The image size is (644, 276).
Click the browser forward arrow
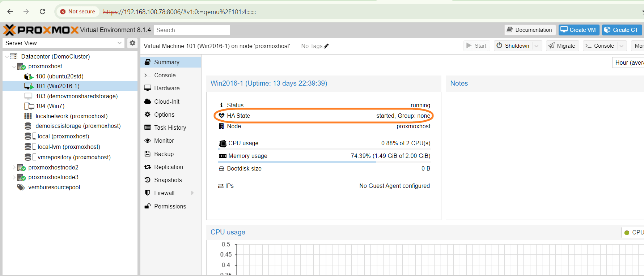(x=26, y=12)
